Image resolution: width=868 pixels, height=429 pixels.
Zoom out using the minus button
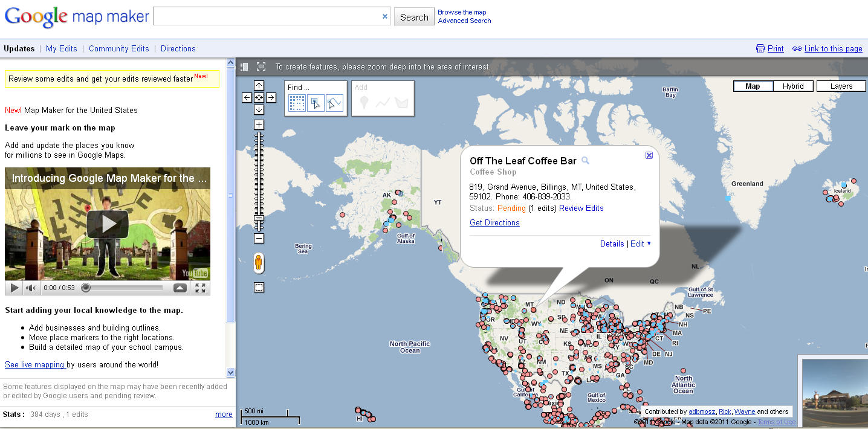(x=259, y=239)
